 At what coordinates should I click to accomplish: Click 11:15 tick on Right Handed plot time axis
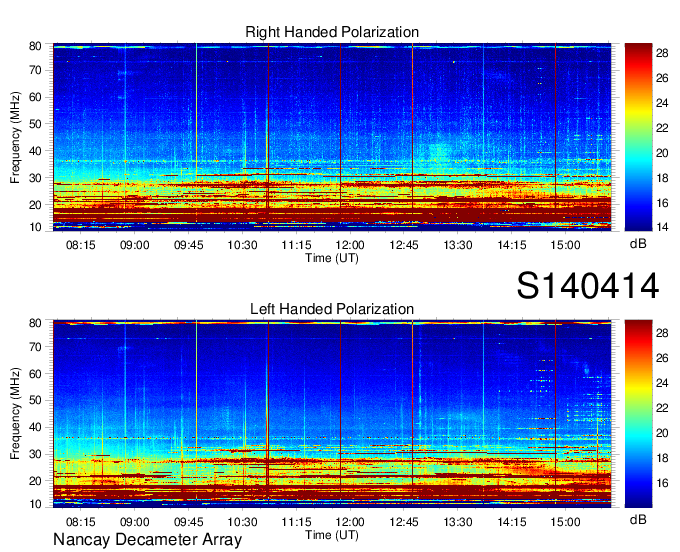pos(296,245)
